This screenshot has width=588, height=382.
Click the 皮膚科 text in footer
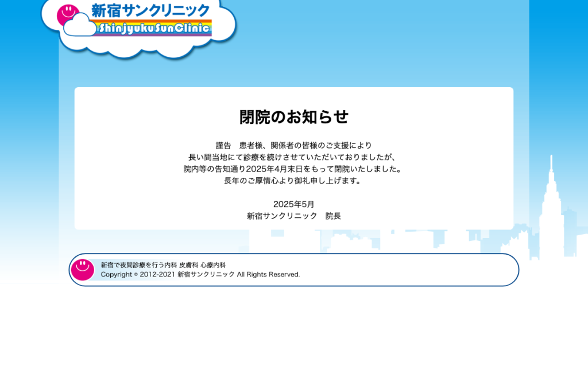(188, 265)
